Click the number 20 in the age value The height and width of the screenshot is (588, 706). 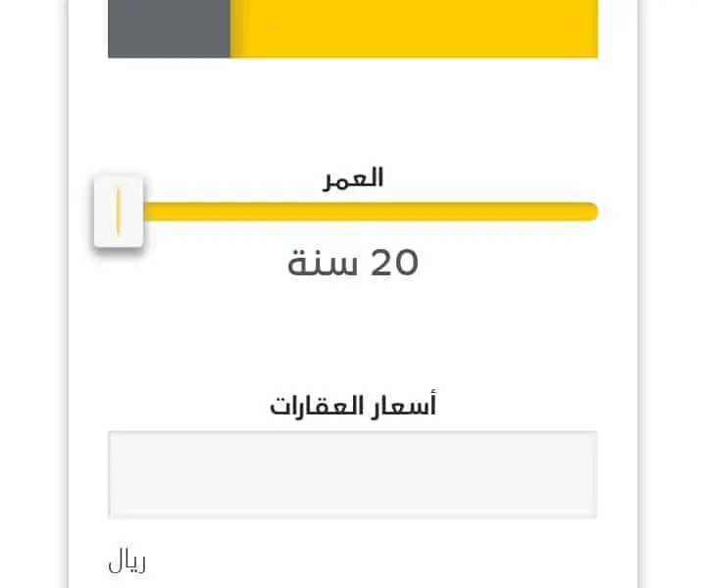point(394,263)
